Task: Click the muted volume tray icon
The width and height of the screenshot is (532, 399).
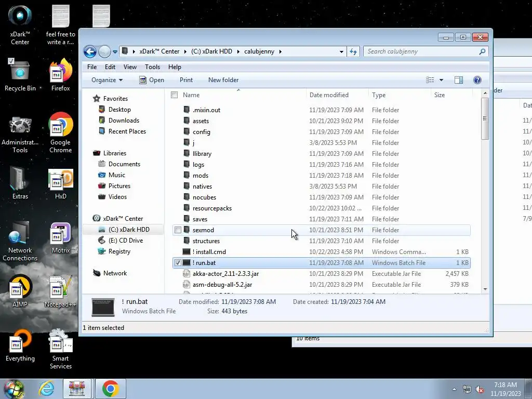Action: [480, 390]
